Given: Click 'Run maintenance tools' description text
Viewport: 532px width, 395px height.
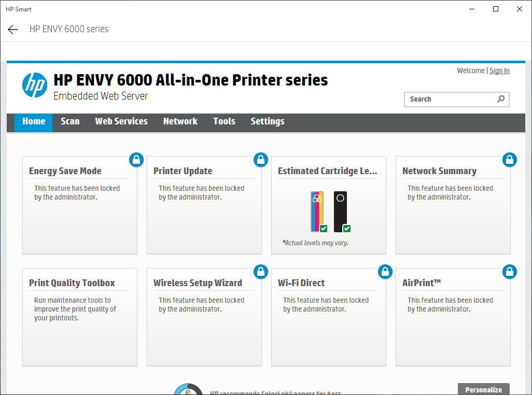Looking at the screenshot, I should [x=75, y=309].
